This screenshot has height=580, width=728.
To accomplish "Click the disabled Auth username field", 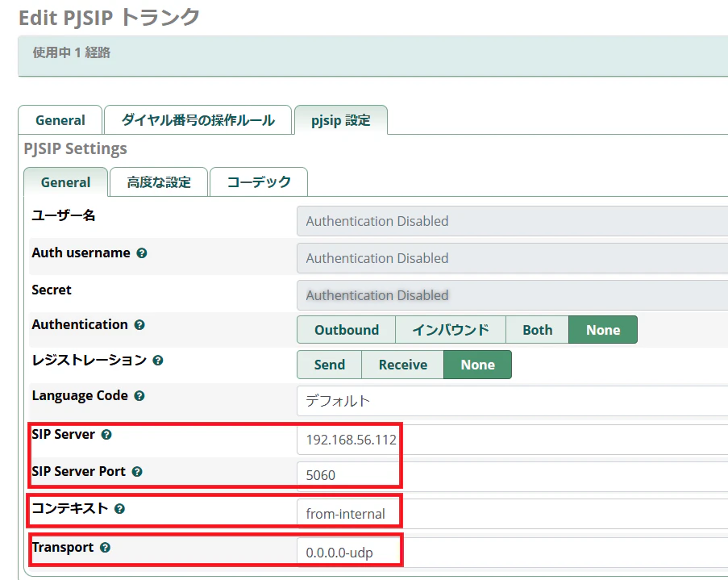I will pyautogui.click(x=513, y=258).
